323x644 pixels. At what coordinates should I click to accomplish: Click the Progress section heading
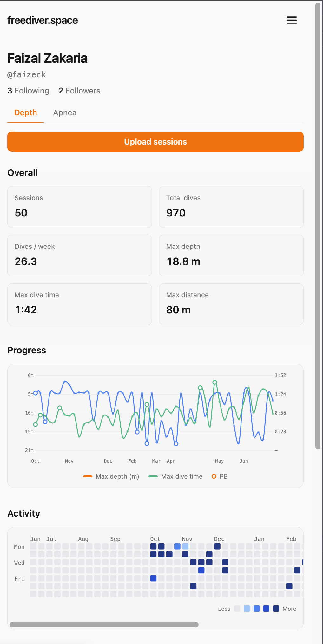tap(27, 350)
